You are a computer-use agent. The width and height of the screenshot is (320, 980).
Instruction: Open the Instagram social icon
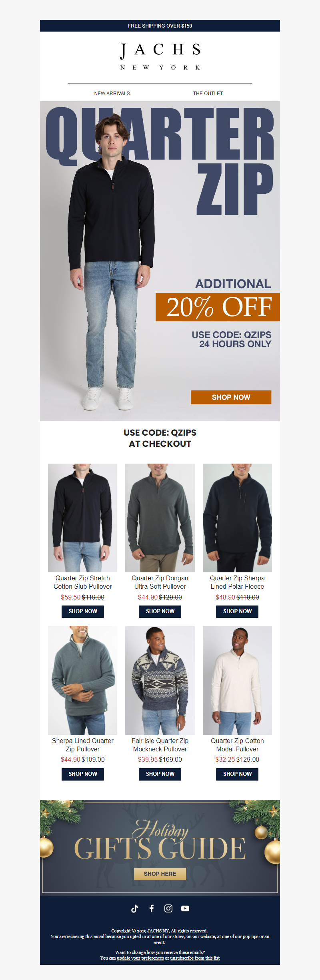(168, 908)
